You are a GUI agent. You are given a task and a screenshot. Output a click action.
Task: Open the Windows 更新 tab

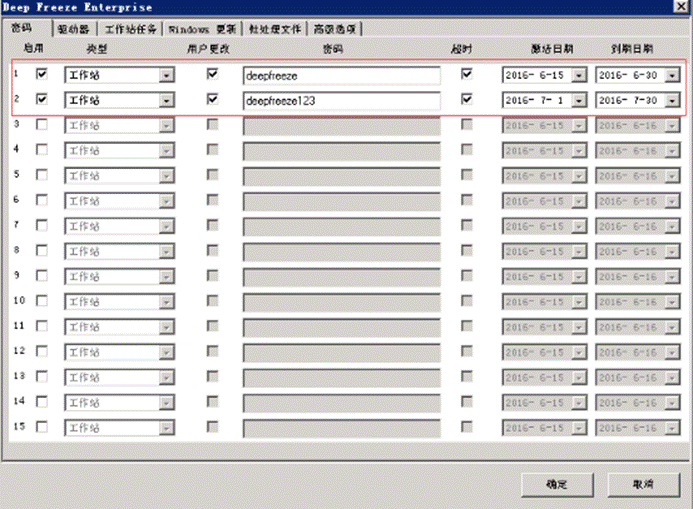(202, 29)
